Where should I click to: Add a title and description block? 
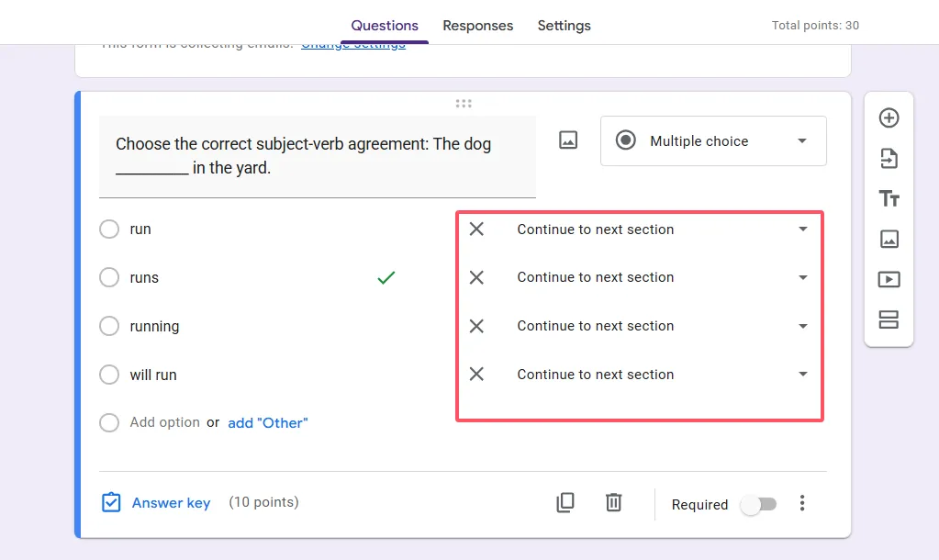pos(889,199)
